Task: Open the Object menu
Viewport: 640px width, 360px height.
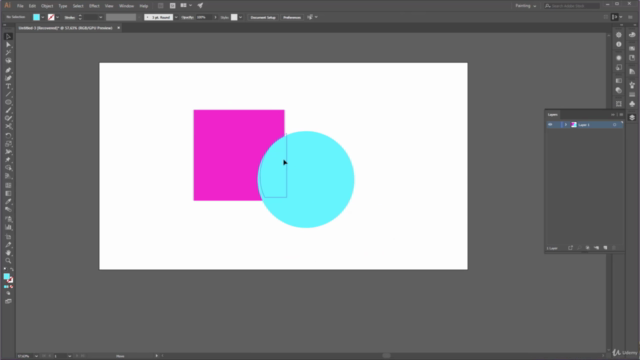Action: tap(47, 6)
